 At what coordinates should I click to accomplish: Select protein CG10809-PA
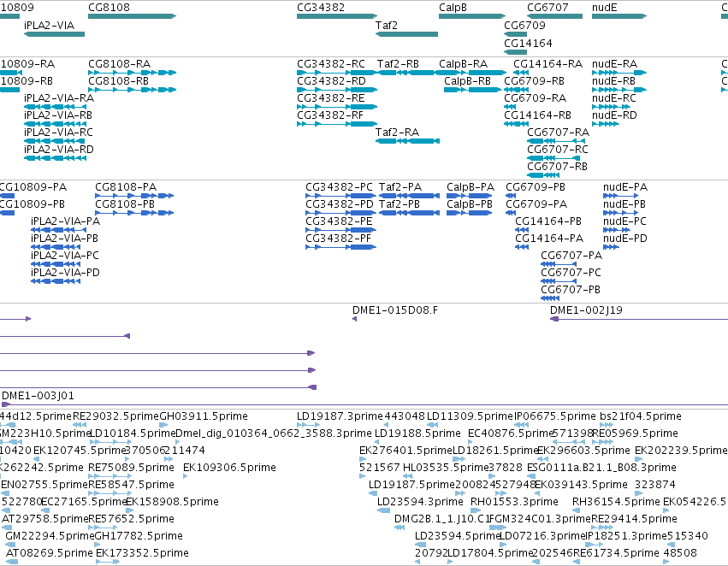click(x=33, y=187)
